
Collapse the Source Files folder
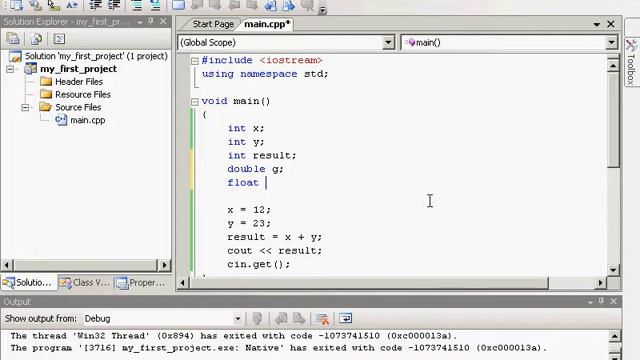coord(25,107)
